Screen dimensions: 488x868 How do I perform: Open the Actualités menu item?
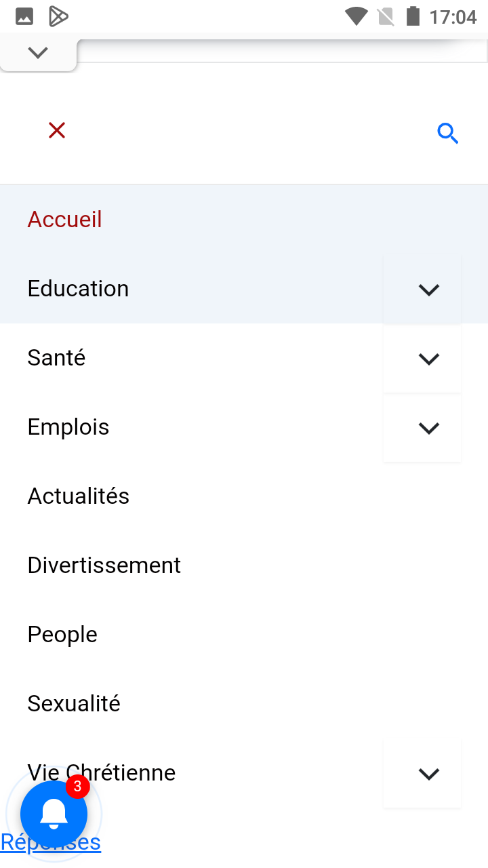tap(79, 496)
